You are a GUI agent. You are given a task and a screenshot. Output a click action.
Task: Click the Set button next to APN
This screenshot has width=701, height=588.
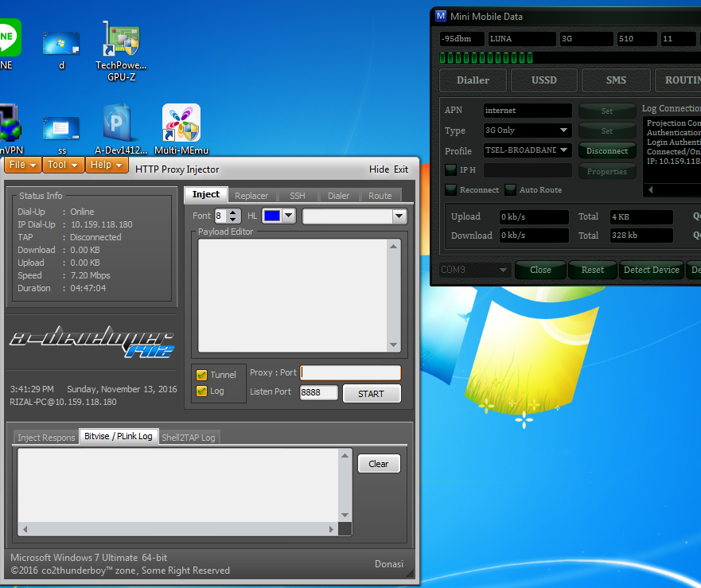click(607, 111)
